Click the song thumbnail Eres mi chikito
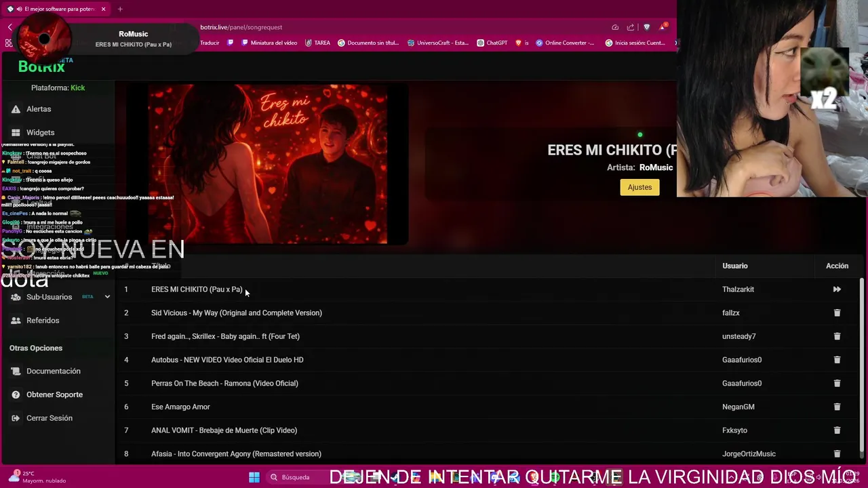Viewport: 868px width, 488px height. tap(267, 164)
